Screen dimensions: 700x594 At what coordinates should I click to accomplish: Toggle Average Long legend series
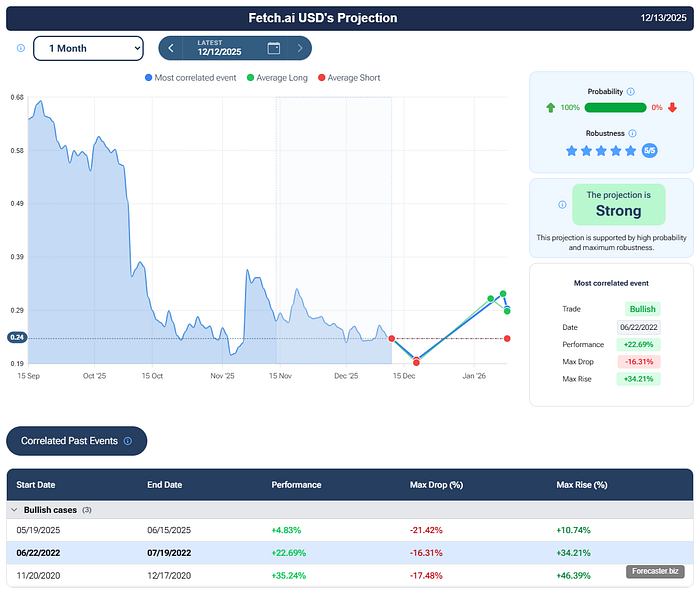277,78
